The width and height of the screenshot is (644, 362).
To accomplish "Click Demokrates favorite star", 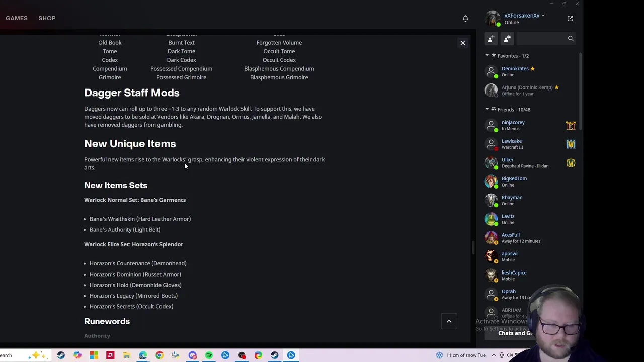I will click(532, 69).
